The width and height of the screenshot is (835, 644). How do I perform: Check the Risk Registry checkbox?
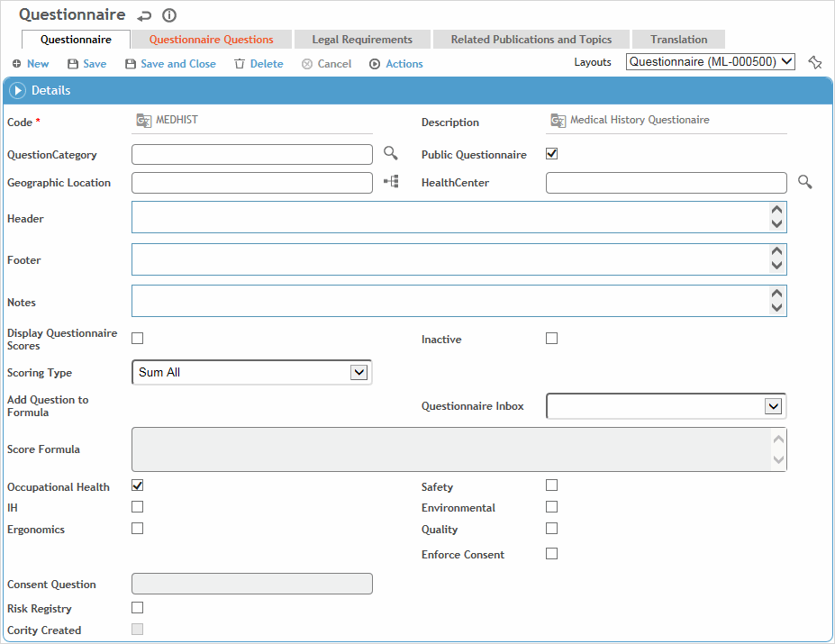[138, 608]
